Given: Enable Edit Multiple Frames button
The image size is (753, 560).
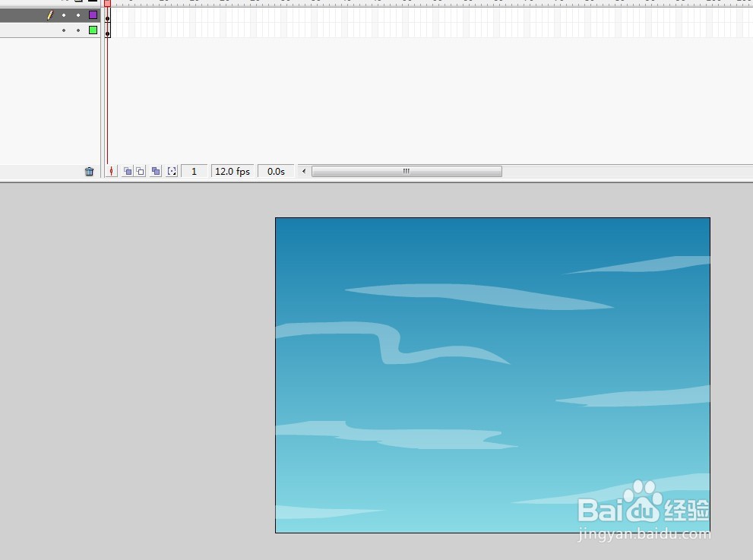Looking at the screenshot, I should click(156, 171).
